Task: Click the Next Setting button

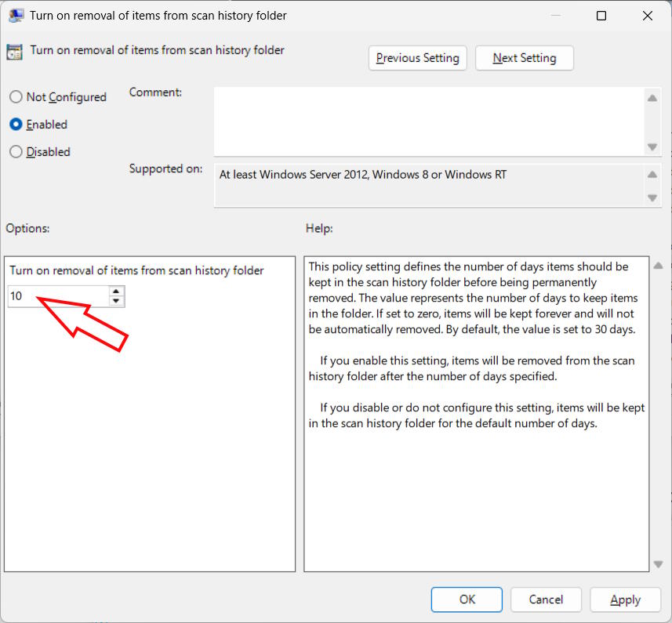Action: pyautogui.click(x=524, y=57)
